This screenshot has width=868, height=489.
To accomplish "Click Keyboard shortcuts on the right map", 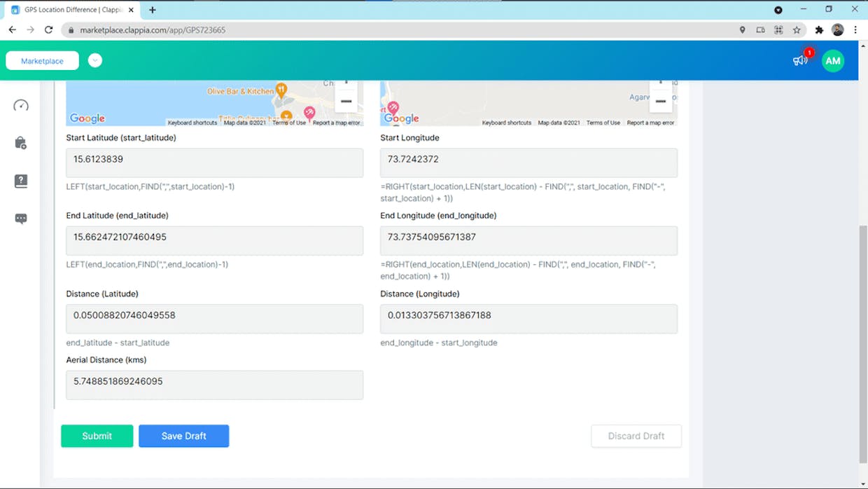I will coord(507,123).
